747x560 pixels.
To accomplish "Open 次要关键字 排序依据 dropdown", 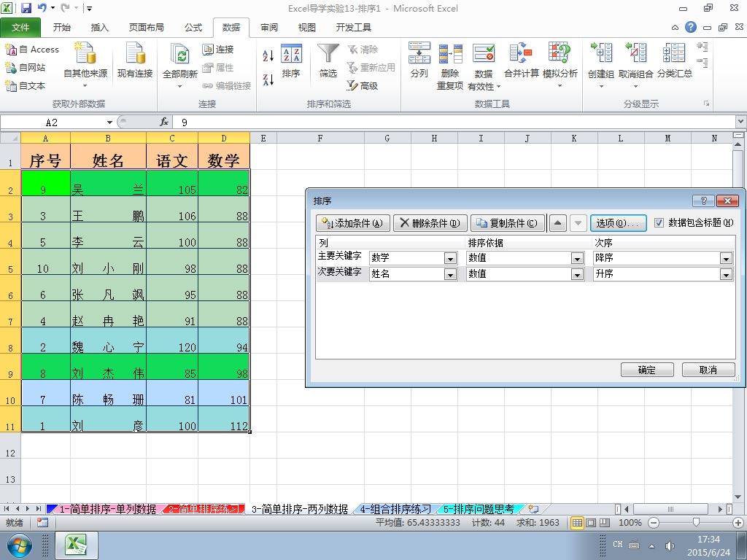I will (578, 274).
